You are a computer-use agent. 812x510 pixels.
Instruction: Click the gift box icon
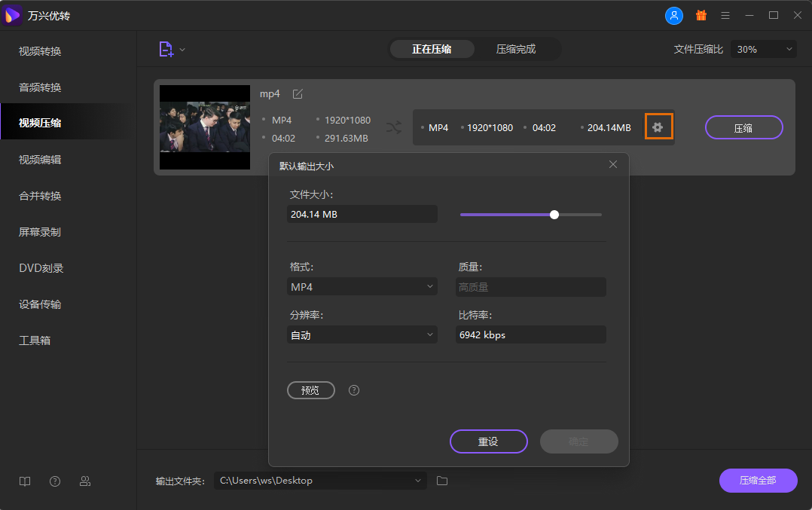[701, 15]
